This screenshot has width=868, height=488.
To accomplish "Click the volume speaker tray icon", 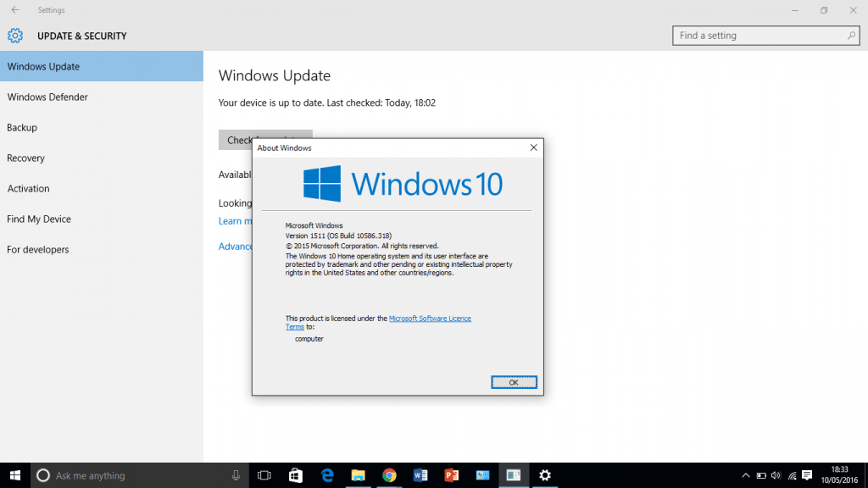I will pyautogui.click(x=776, y=475).
